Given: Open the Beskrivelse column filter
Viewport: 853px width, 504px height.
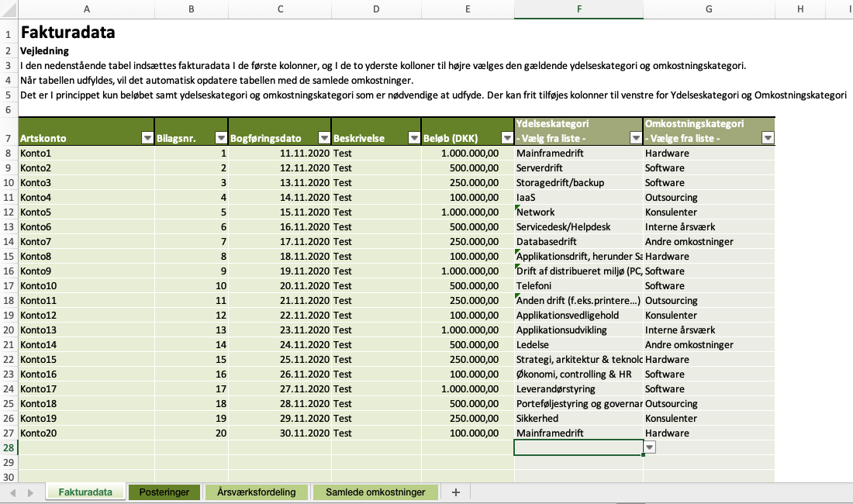Looking at the screenshot, I should (x=413, y=138).
